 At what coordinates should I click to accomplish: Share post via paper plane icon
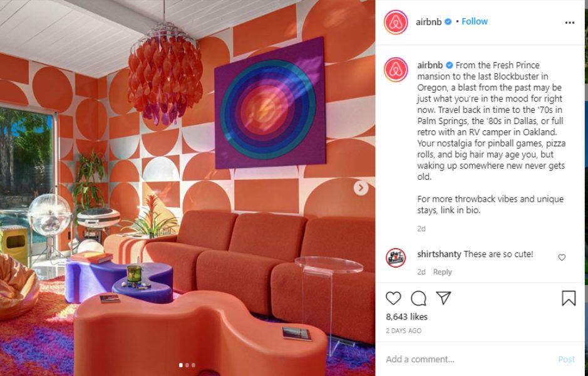443,298
